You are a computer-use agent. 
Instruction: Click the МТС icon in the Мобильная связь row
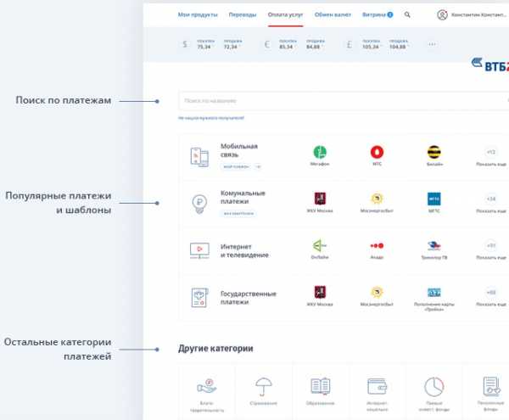(x=377, y=153)
